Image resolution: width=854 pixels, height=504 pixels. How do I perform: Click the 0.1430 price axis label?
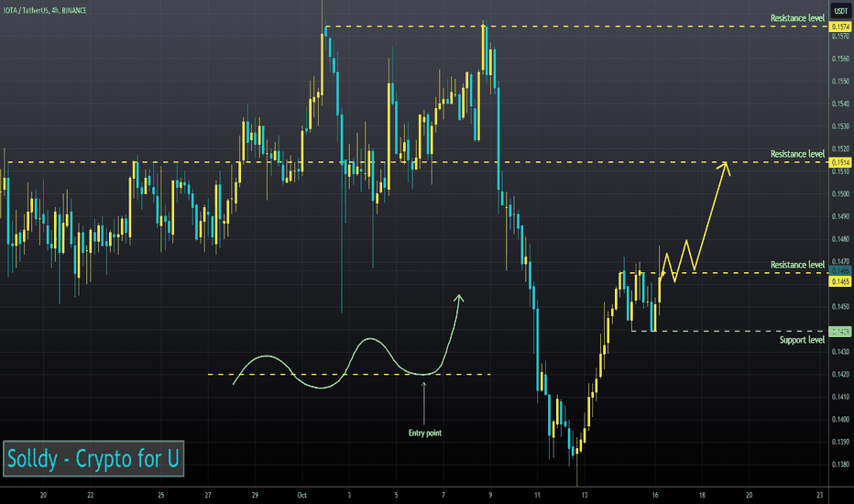coord(840,352)
